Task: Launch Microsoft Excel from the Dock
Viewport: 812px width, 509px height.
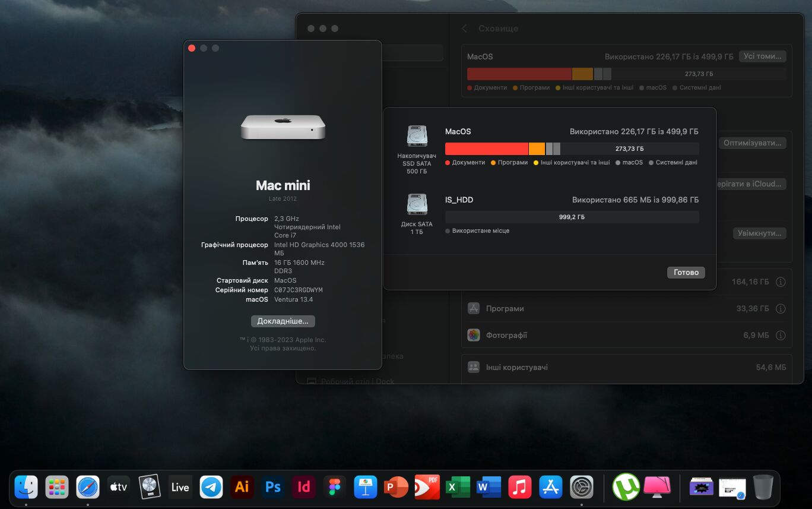Action: (x=458, y=486)
